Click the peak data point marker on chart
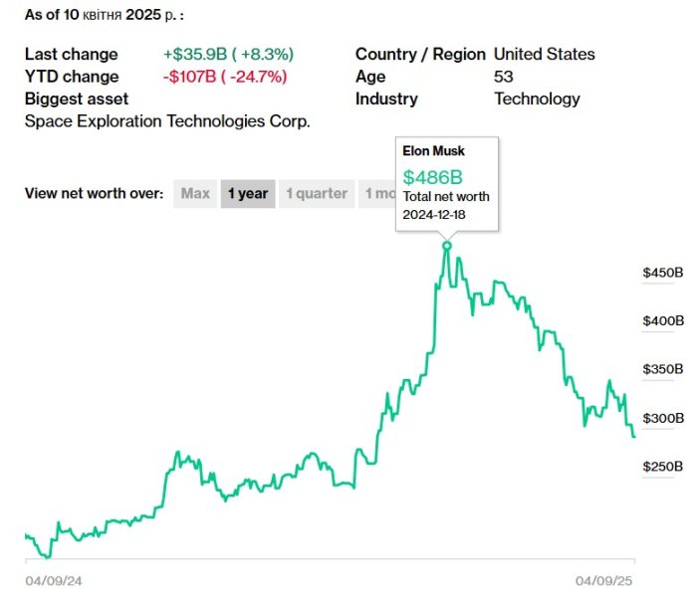Image resolution: width=700 pixels, height=597 pixels. (x=446, y=245)
